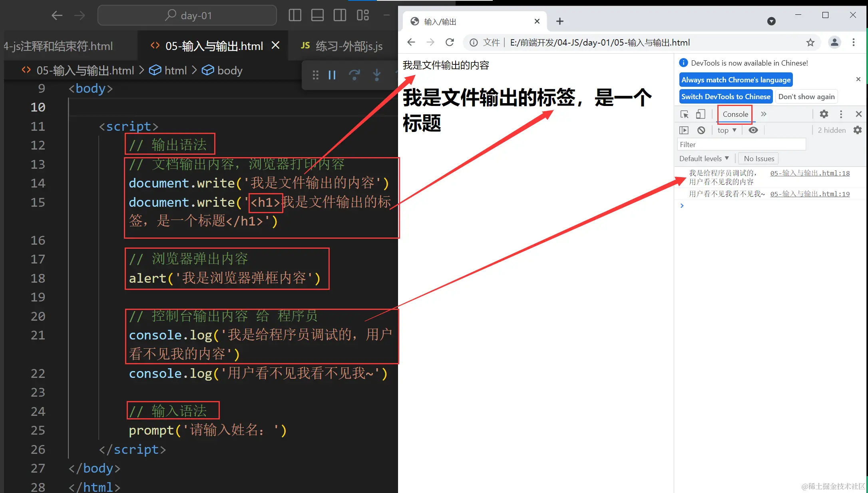Bookmark this page with the star icon
This screenshot has width=868, height=493.
810,42
